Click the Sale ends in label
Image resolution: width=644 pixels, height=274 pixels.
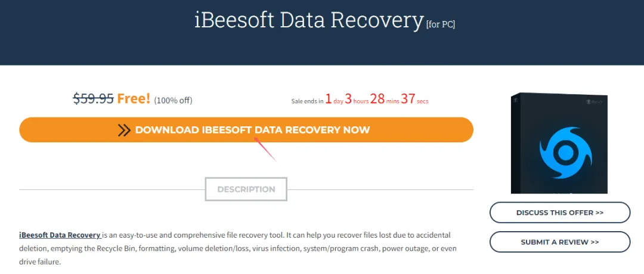tap(307, 101)
